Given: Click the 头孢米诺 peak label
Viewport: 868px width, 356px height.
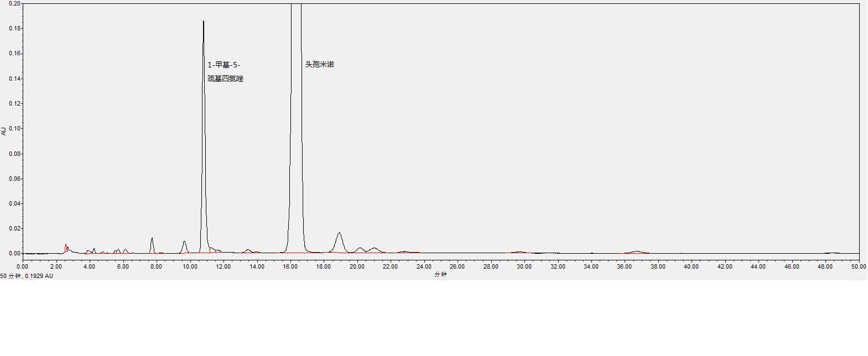Looking at the screenshot, I should click(319, 65).
